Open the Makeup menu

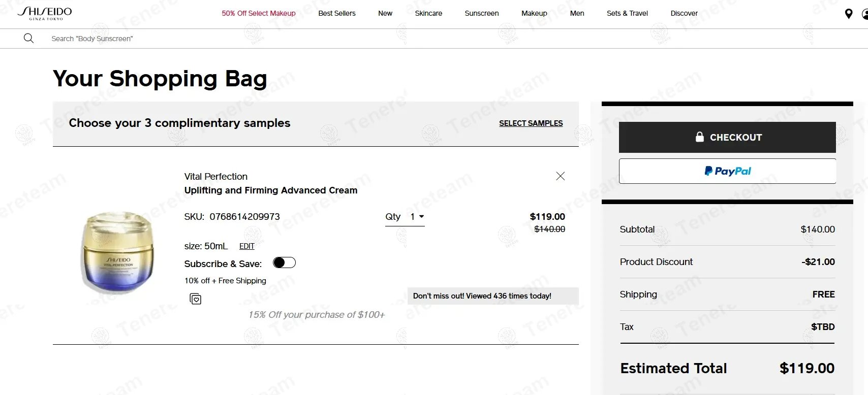click(x=534, y=13)
